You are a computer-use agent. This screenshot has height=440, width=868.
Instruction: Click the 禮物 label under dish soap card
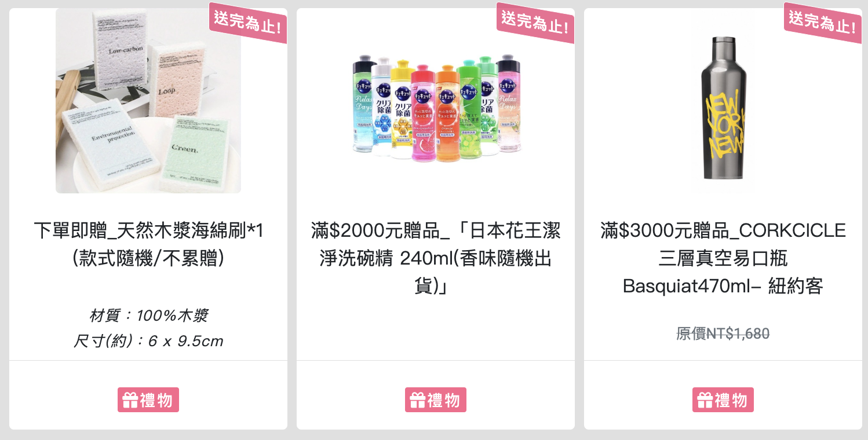436,400
